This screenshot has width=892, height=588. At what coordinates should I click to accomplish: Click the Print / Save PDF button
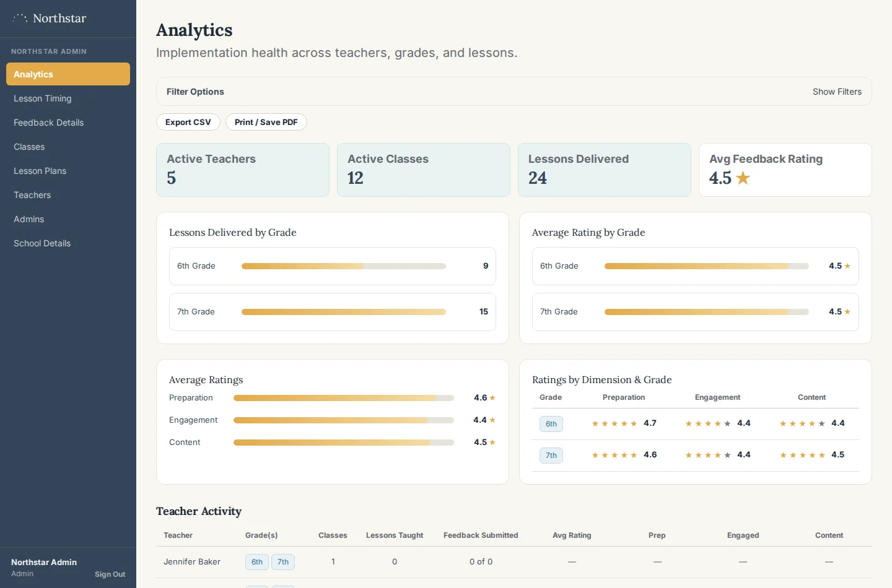point(266,122)
